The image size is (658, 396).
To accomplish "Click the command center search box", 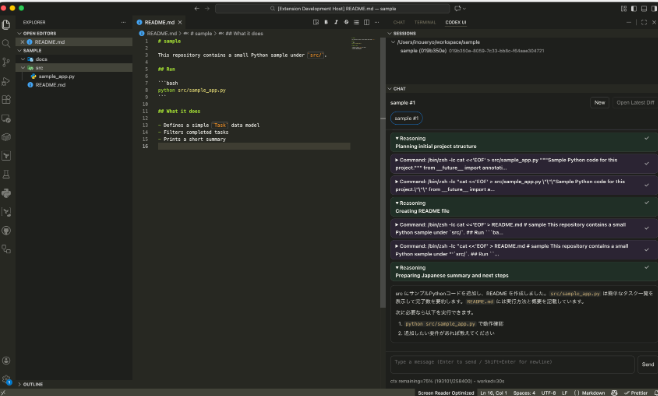I will (x=332, y=8).
